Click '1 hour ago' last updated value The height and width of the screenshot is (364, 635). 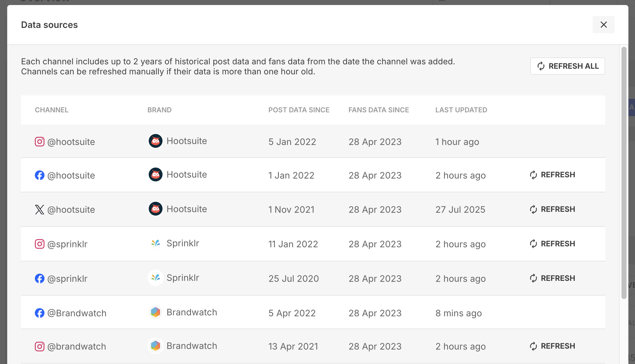pyautogui.click(x=457, y=142)
